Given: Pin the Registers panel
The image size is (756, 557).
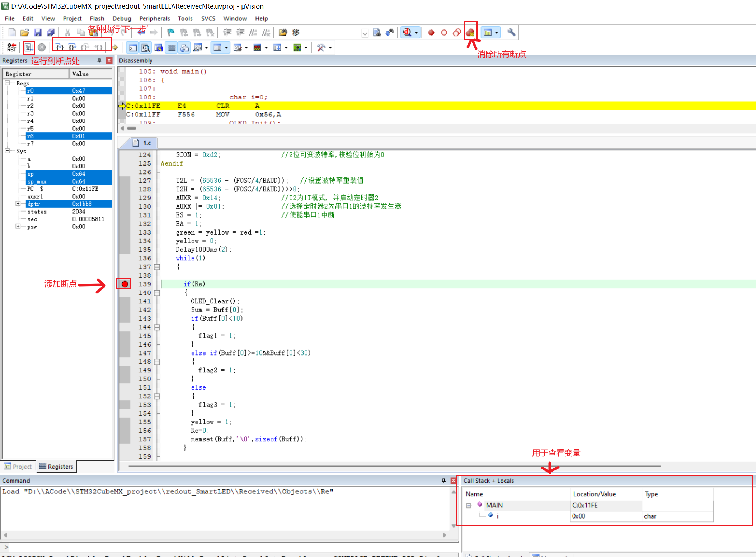Looking at the screenshot, I should tap(99, 60).
